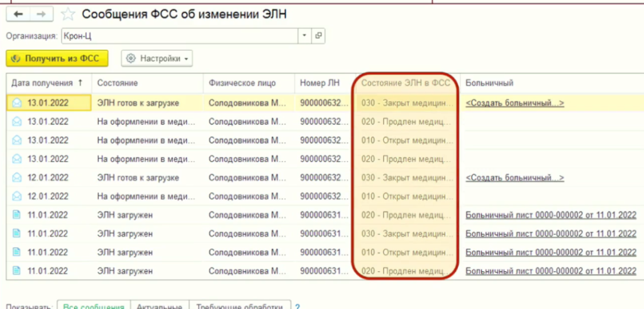Click the open-form icon beside the Организация field

(x=318, y=36)
